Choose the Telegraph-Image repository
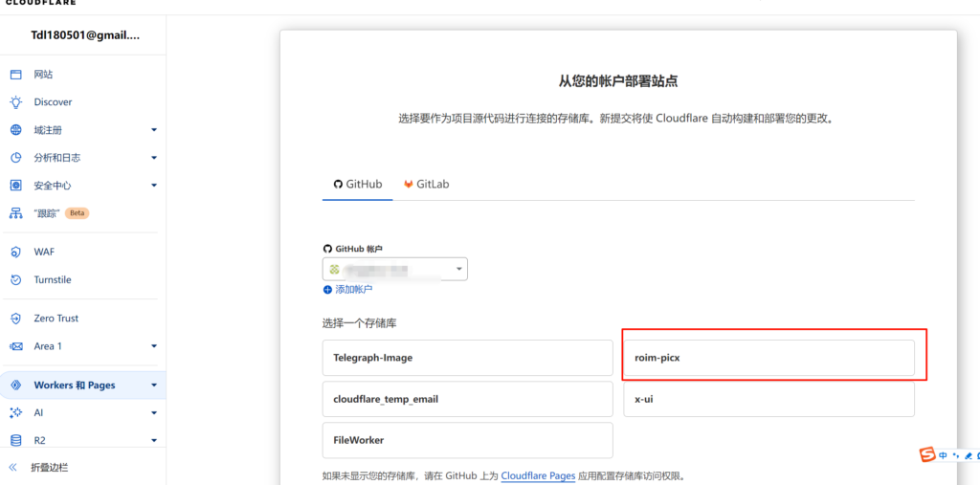This screenshot has width=980, height=485. (x=467, y=358)
